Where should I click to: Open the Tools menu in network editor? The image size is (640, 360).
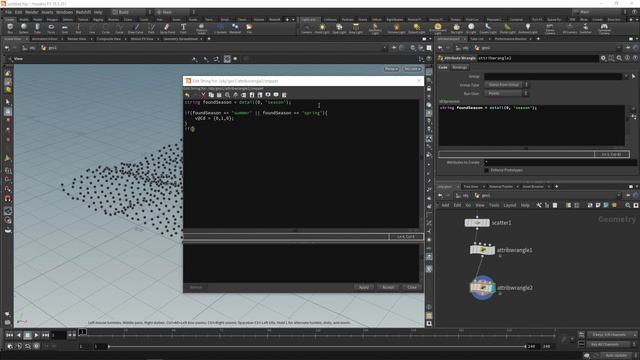pos(494,205)
